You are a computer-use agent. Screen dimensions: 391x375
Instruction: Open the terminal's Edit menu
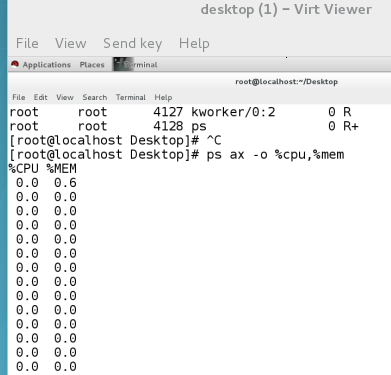pyautogui.click(x=40, y=97)
